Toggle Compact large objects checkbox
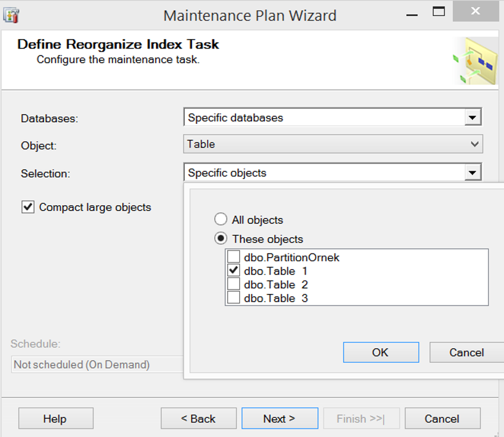504x437 pixels. [28, 207]
